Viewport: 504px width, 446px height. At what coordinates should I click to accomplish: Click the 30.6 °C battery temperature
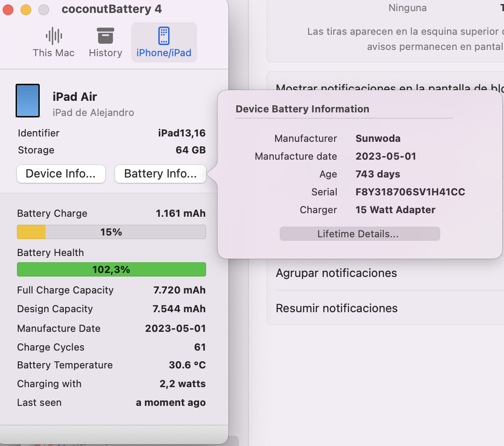pyautogui.click(x=187, y=365)
